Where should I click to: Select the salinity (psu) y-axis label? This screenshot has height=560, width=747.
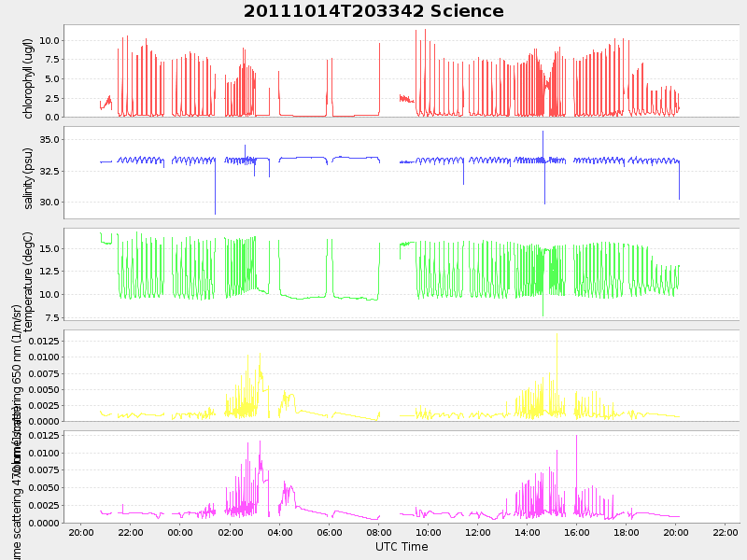click(x=28, y=178)
